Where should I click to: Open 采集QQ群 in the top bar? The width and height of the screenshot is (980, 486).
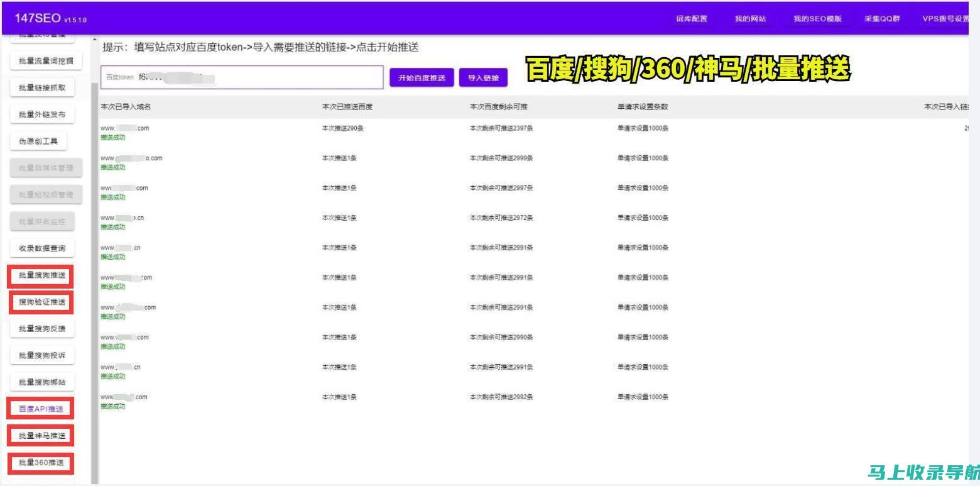point(882,19)
